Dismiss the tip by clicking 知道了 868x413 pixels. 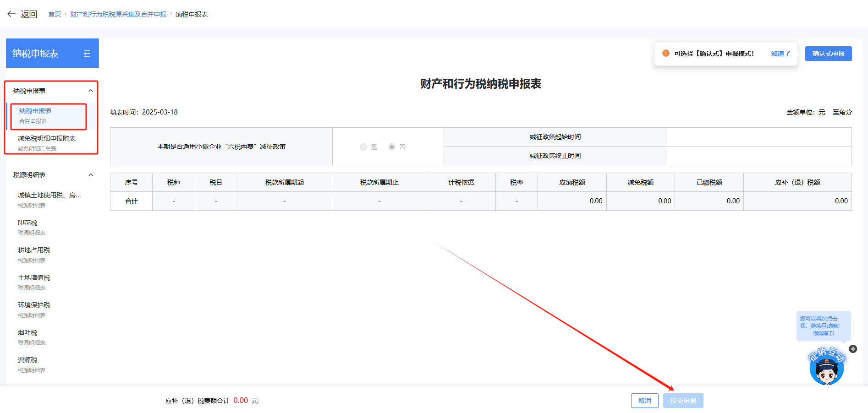(780, 53)
